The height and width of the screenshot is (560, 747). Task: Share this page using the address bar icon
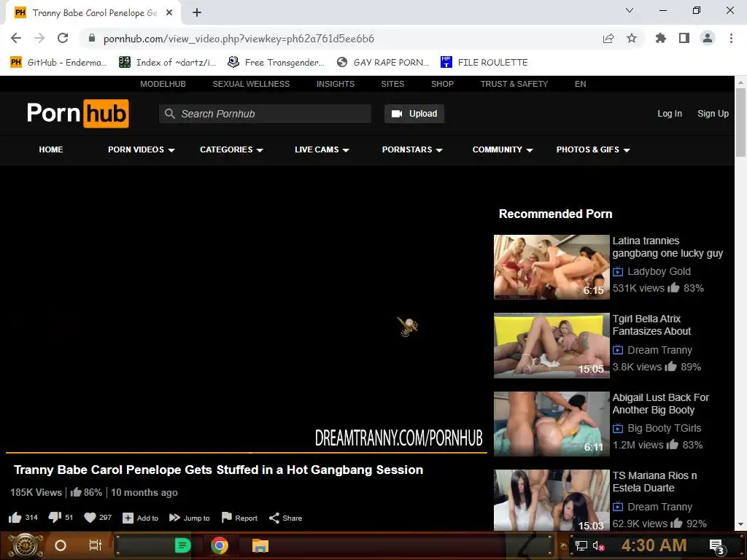point(608,39)
